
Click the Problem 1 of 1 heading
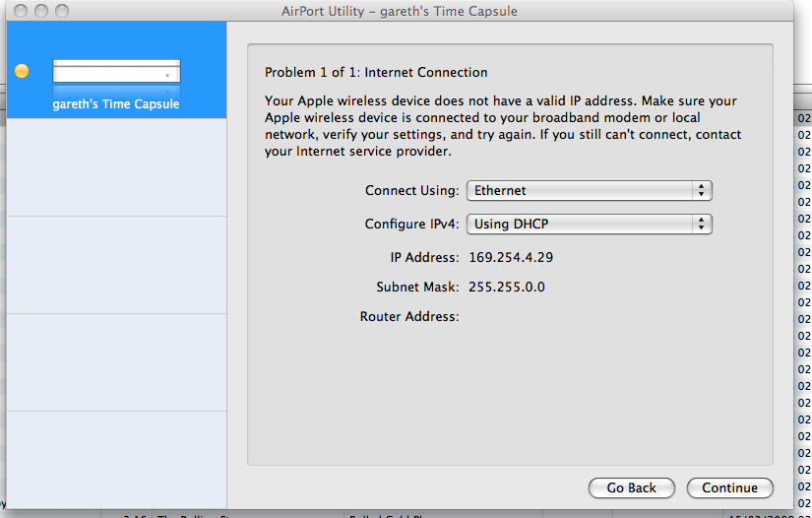(376, 73)
